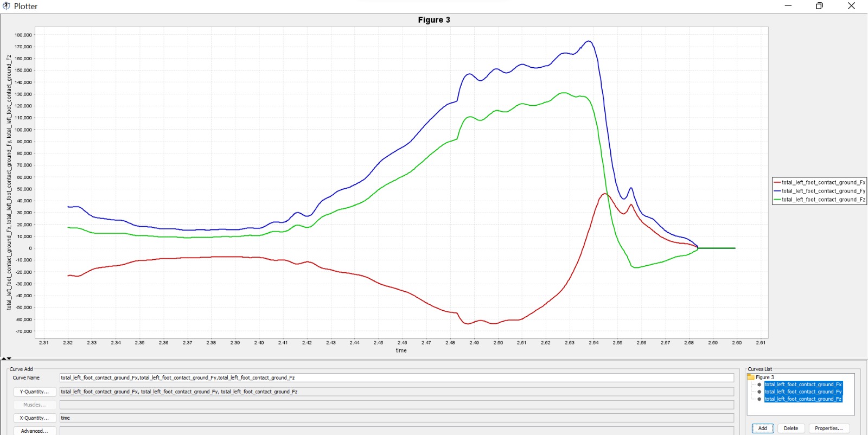Click the Fz legend entry in the plot

tap(820, 200)
